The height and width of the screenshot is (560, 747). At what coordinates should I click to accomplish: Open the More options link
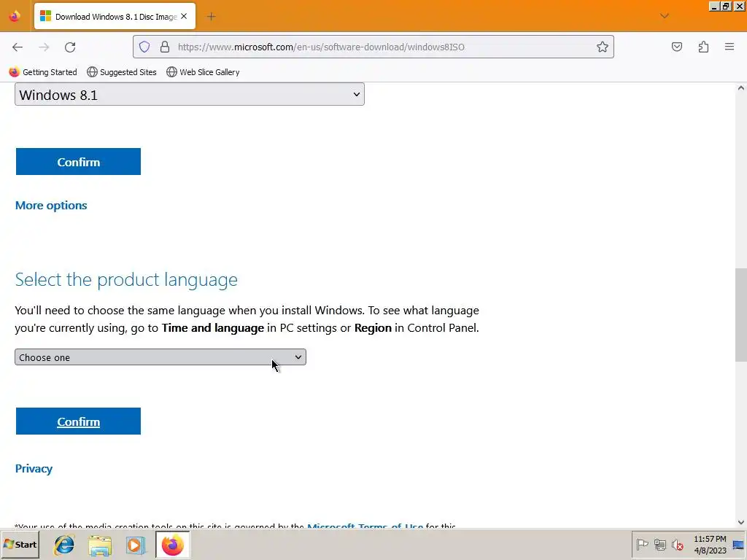pyautogui.click(x=51, y=205)
